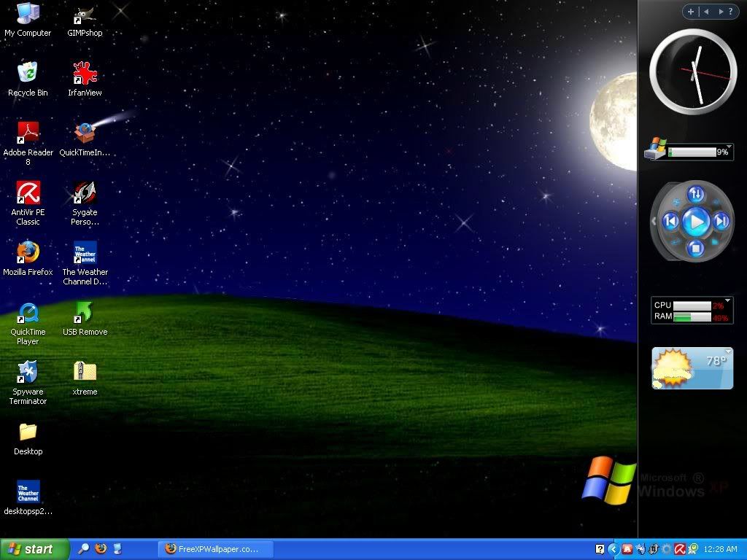Select the AntiVir PE Classic icon
The height and width of the screenshot is (560, 747).
point(28,203)
